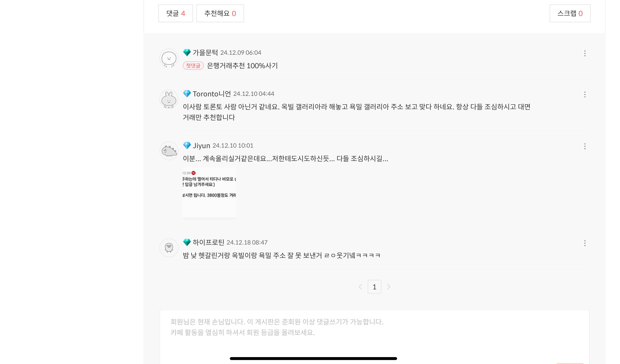
Task: Click Jiyun's profile avatar
Action: click(169, 151)
